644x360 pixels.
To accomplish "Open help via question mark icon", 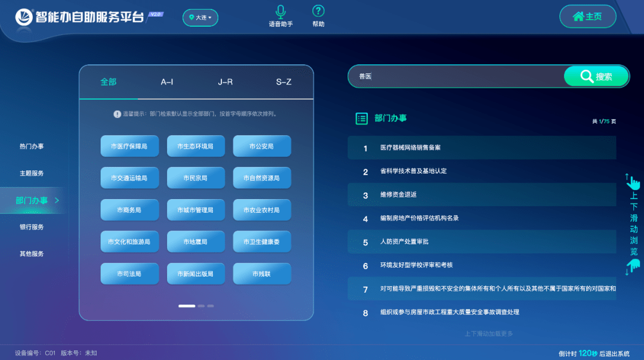I will pyautogui.click(x=318, y=11).
